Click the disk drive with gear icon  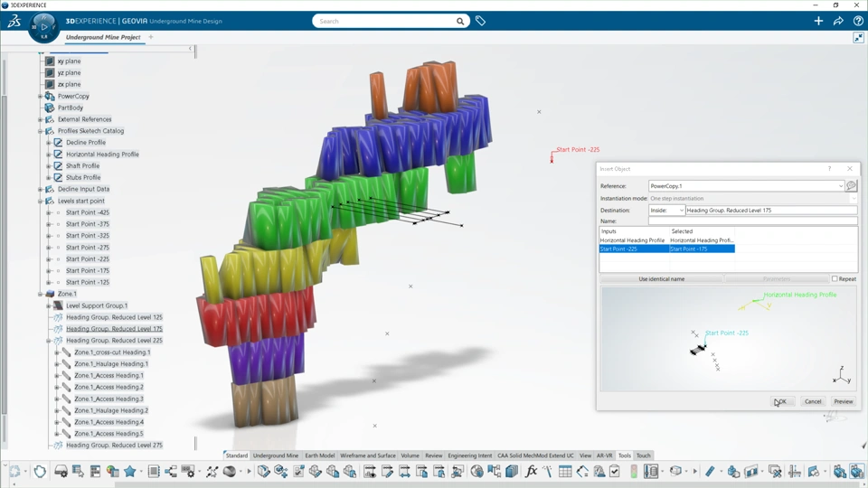coord(61,472)
